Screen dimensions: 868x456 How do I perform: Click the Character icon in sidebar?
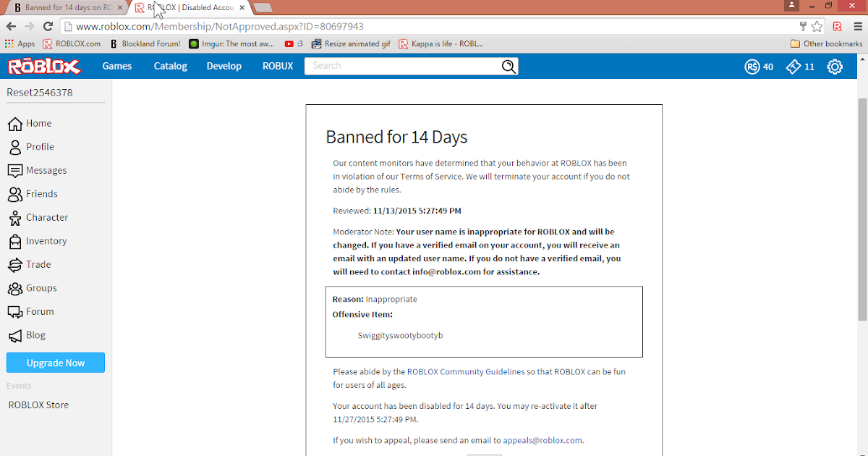click(x=14, y=218)
